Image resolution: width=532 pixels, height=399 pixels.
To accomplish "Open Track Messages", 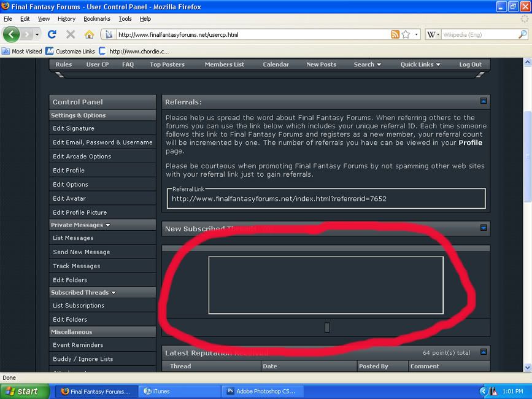I will click(x=76, y=266).
